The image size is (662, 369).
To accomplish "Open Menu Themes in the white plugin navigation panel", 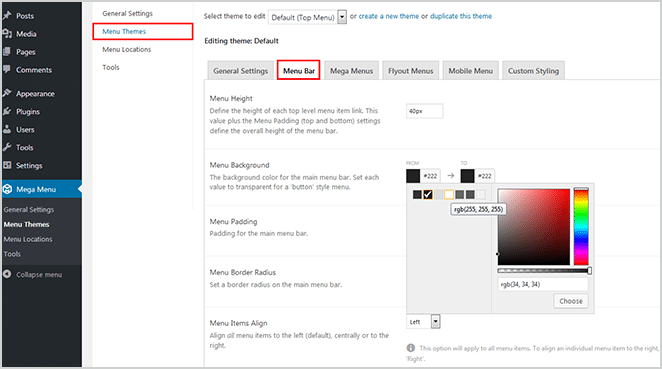I will 124,31.
